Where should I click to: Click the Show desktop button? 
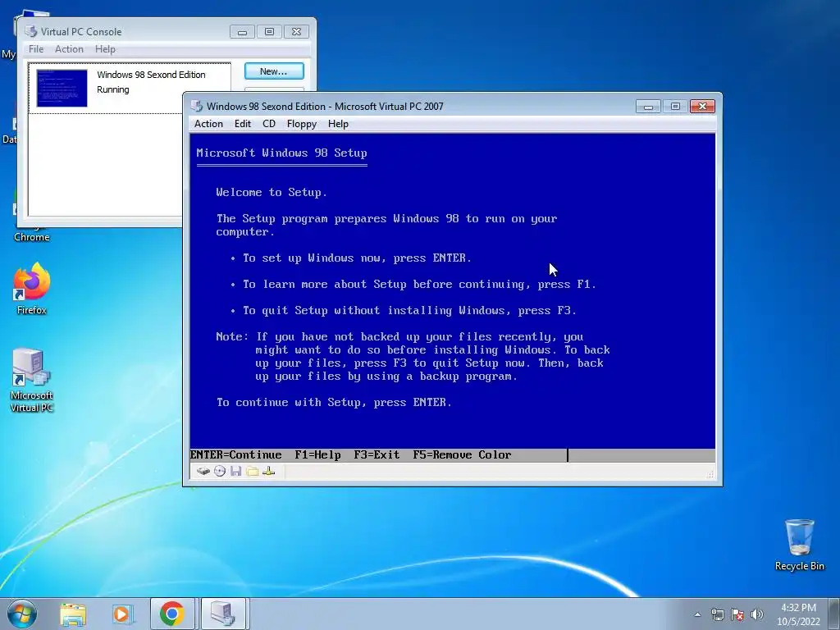[x=834, y=614]
